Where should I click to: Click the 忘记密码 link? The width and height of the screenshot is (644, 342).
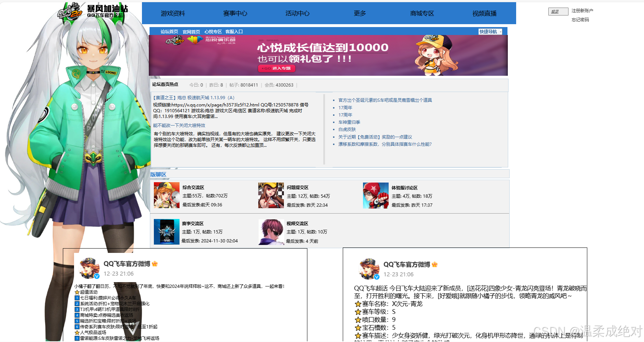point(580,20)
